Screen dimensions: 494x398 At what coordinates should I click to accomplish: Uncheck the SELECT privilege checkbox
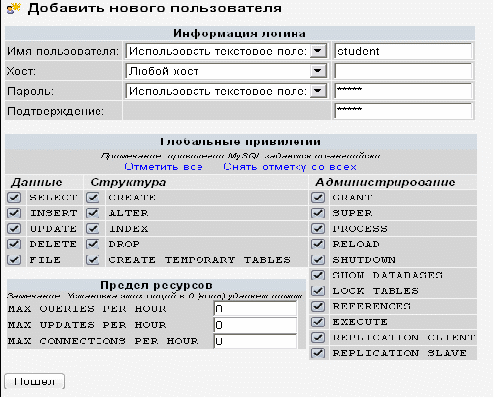(14, 197)
